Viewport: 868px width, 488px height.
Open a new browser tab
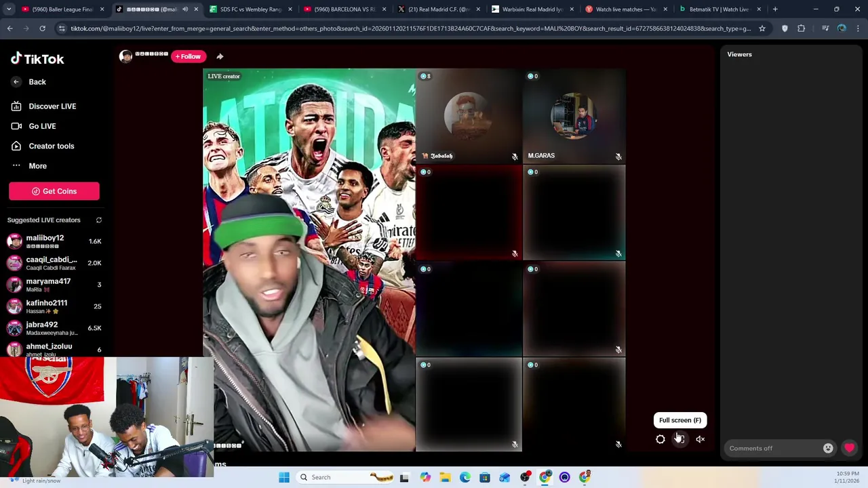[x=775, y=9]
